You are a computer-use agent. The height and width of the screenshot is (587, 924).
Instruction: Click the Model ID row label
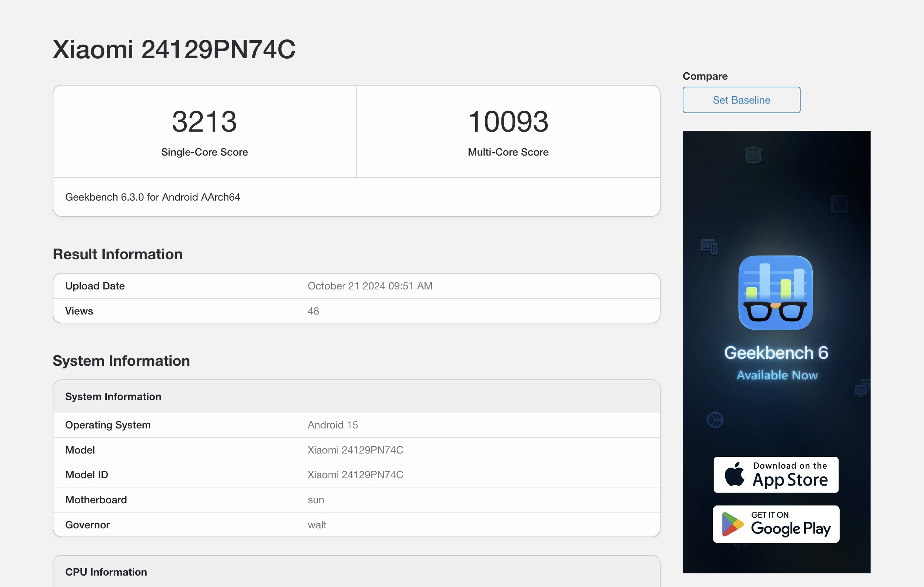(87, 475)
